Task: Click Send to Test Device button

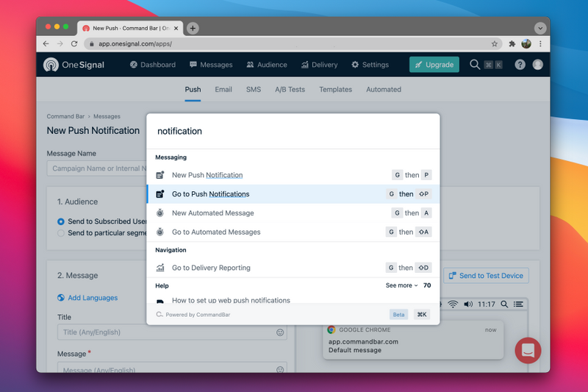Action: 486,275
